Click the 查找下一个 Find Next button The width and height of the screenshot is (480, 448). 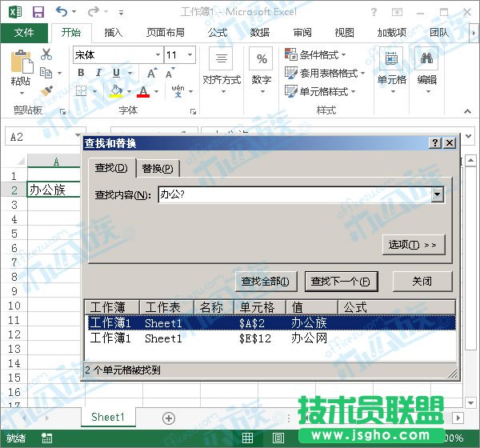pyautogui.click(x=341, y=281)
